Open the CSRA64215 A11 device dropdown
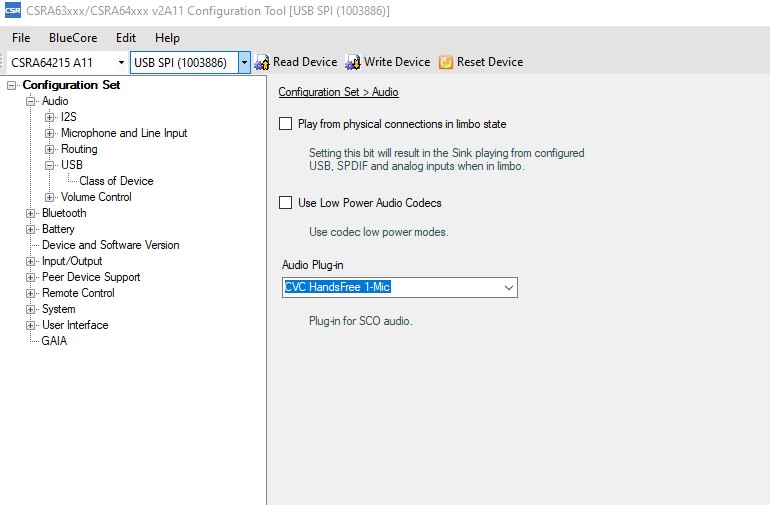 pyautogui.click(x=121, y=62)
